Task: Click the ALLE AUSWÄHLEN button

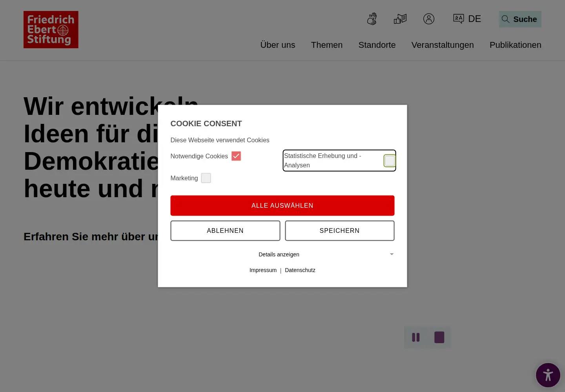Action: pos(282,205)
